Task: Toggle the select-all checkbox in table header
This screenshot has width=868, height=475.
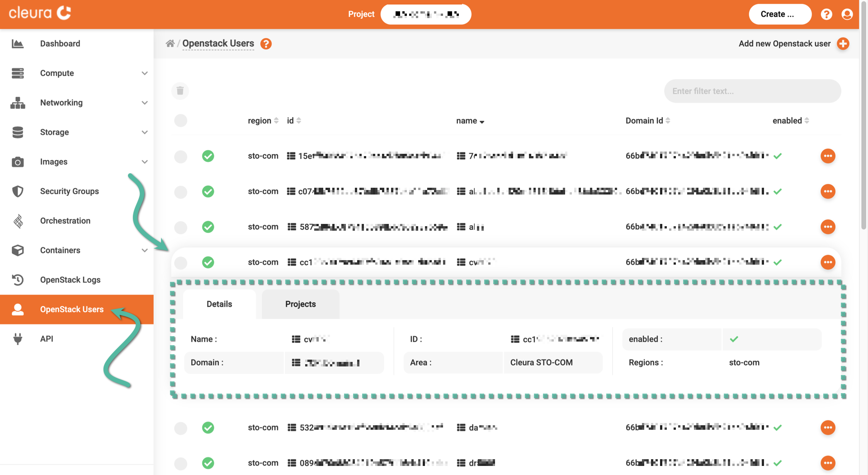Action: [x=181, y=121]
